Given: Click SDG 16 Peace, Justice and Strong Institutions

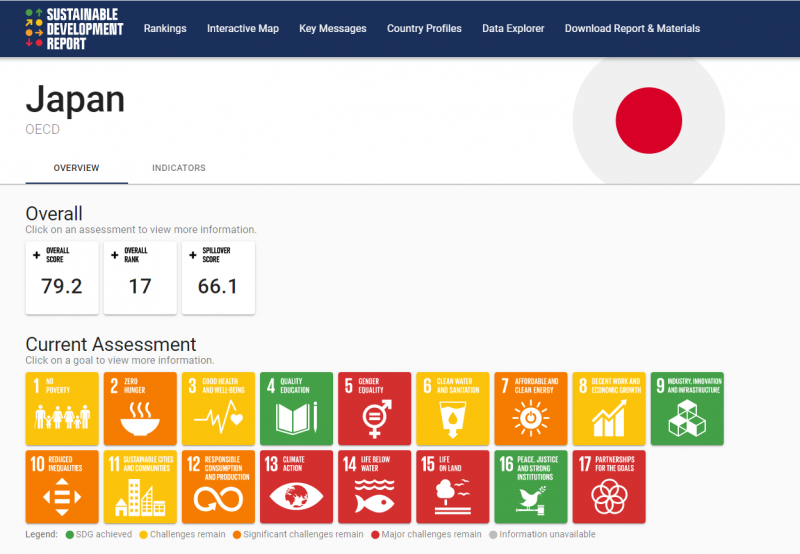Looking at the screenshot, I should [531, 487].
